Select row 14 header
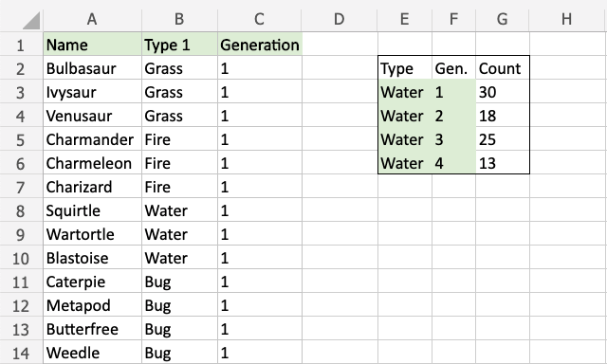 [21, 354]
